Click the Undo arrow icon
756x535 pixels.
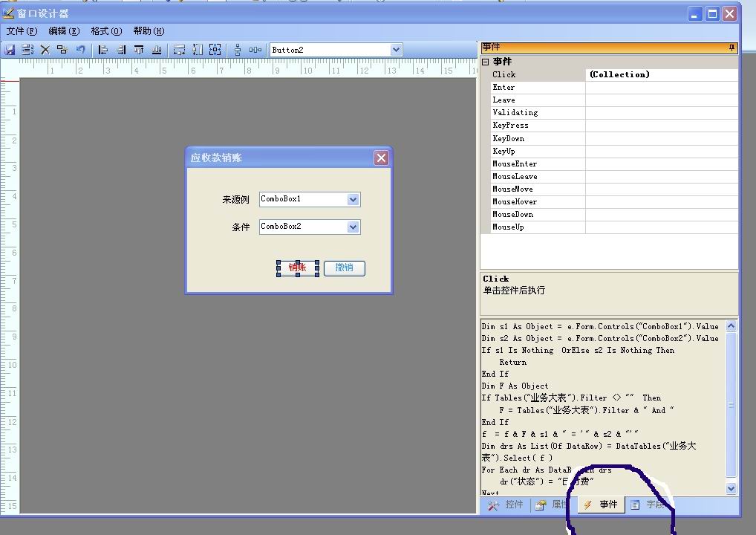click(x=80, y=50)
